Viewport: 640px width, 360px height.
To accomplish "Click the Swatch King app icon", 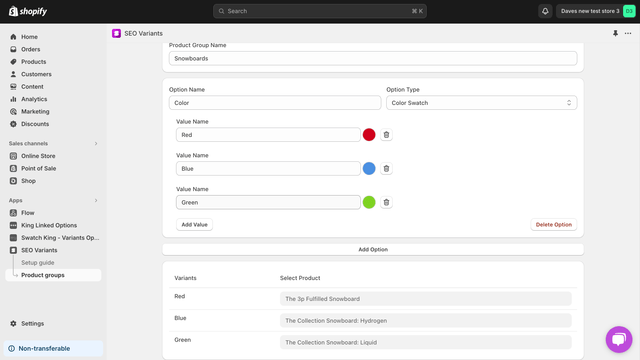I will pyautogui.click(x=13, y=238).
